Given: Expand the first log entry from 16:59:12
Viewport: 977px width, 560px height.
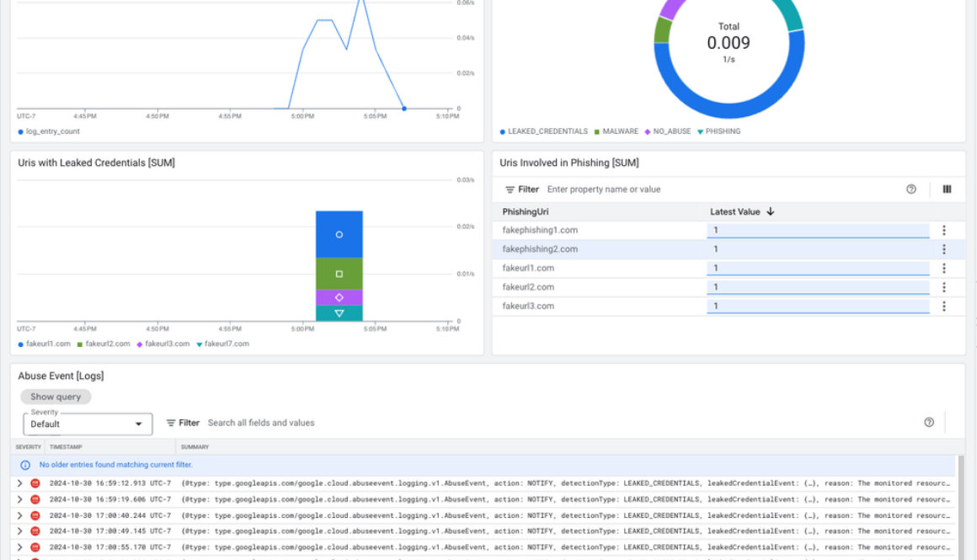Looking at the screenshot, I should (19, 483).
